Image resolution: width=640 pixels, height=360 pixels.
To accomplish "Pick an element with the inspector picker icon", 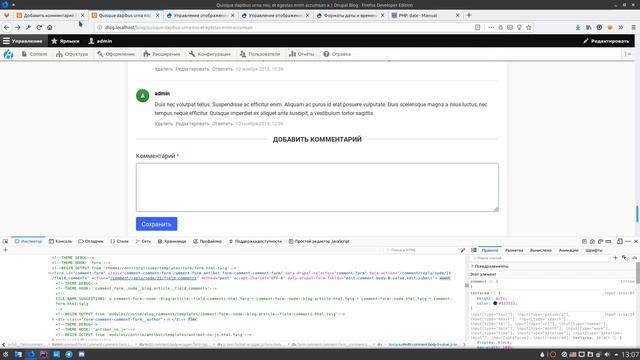I will pyautogui.click(x=5, y=241).
